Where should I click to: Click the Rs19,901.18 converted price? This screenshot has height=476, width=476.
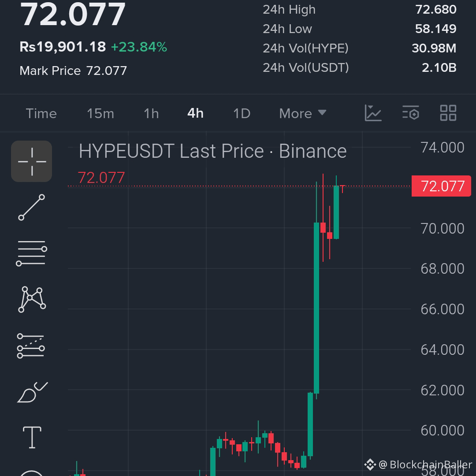[63, 47]
